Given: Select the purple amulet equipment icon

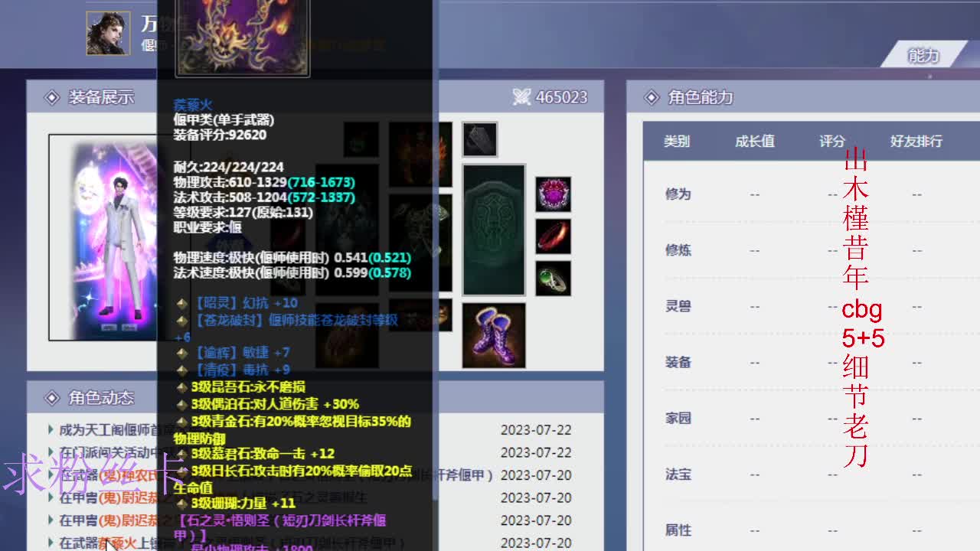Looking at the screenshot, I should (553, 195).
